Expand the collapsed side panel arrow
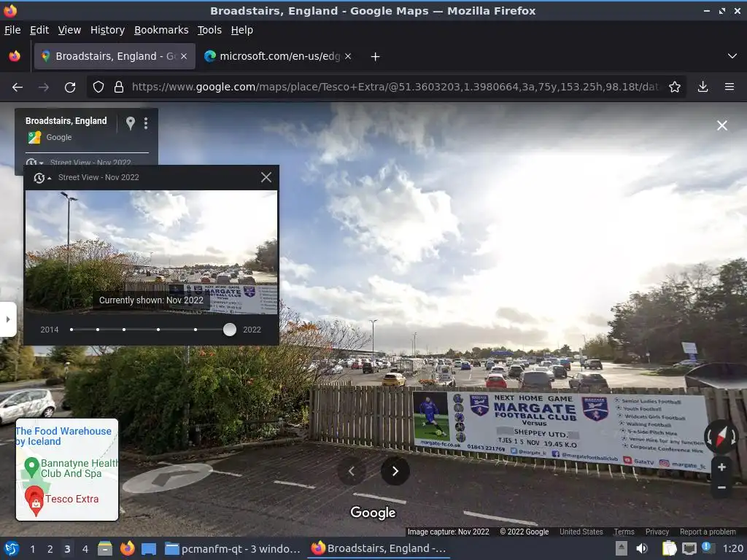Image resolution: width=747 pixels, height=560 pixels. pyautogui.click(x=7, y=319)
